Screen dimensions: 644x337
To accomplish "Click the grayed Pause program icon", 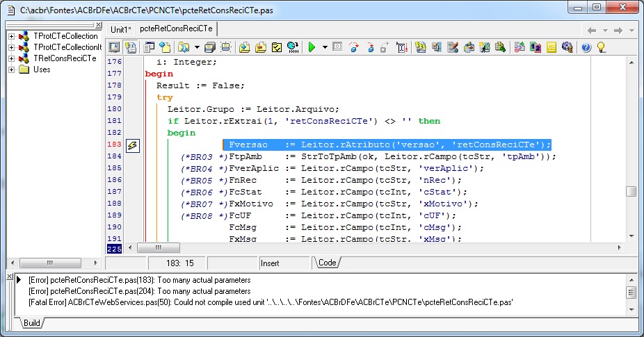I will coord(337,47).
